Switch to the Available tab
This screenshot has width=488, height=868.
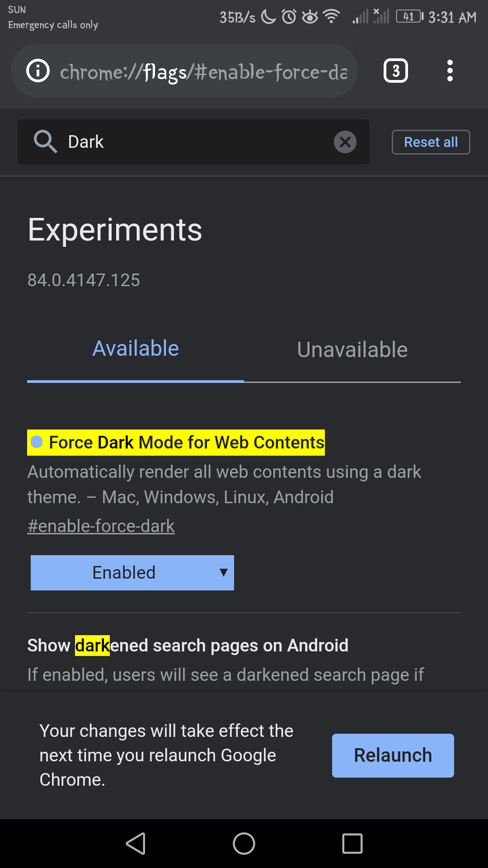[136, 349]
